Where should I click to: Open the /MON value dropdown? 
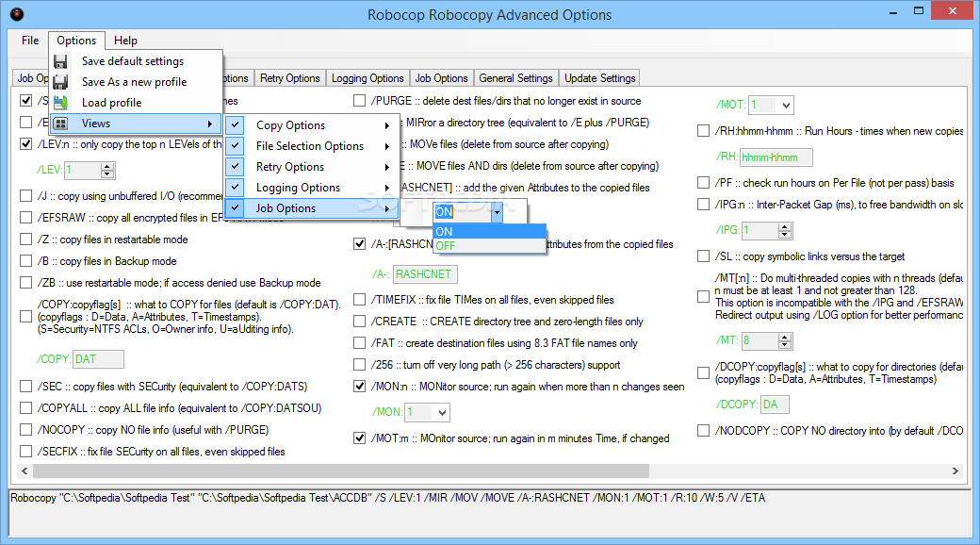point(443,412)
